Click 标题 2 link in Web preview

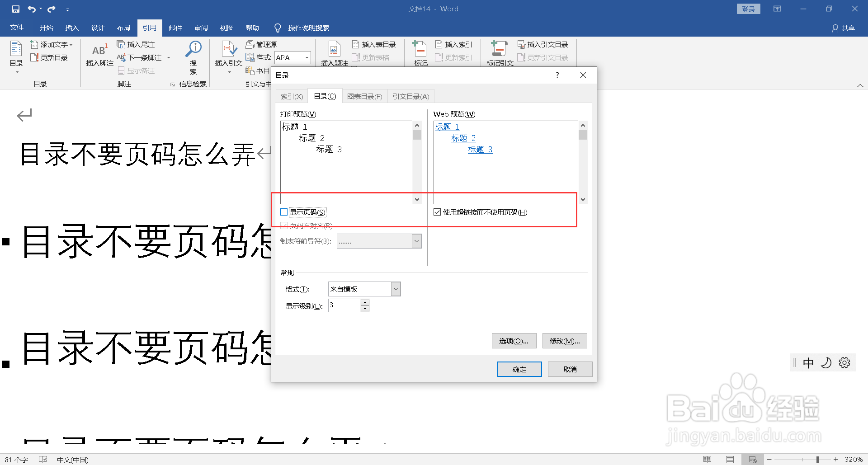(x=463, y=138)
